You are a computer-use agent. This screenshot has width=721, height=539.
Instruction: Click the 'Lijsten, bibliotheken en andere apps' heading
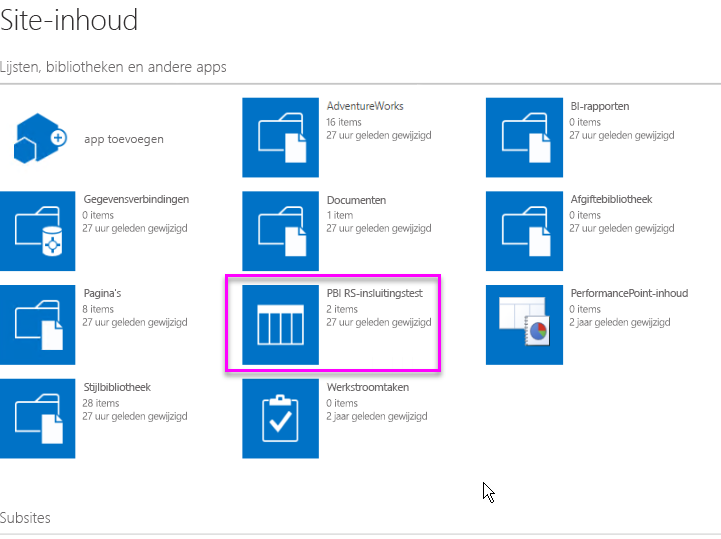pyautogui.click(x=113, y=67)
